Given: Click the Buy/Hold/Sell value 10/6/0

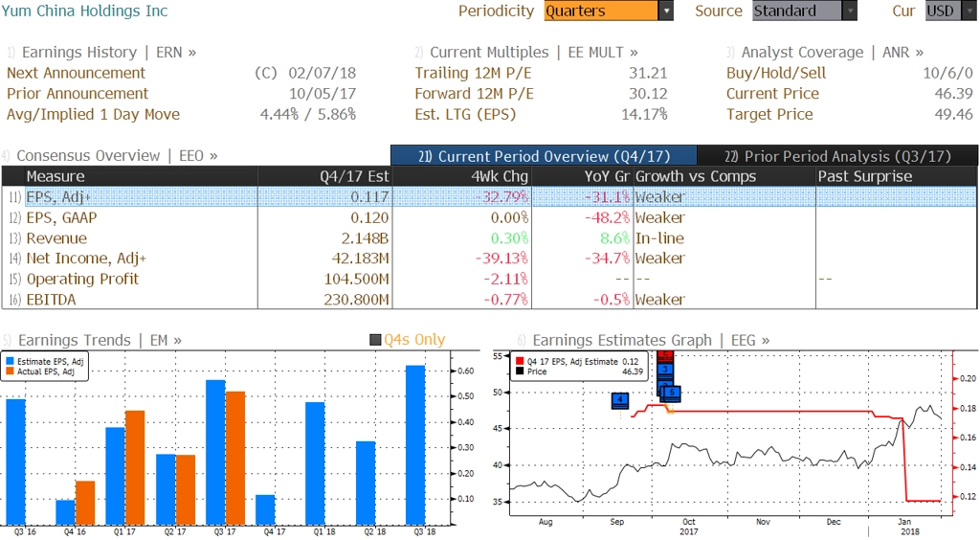Looking at the screenshot, I should pyautogui.click(x=948, y=73).
